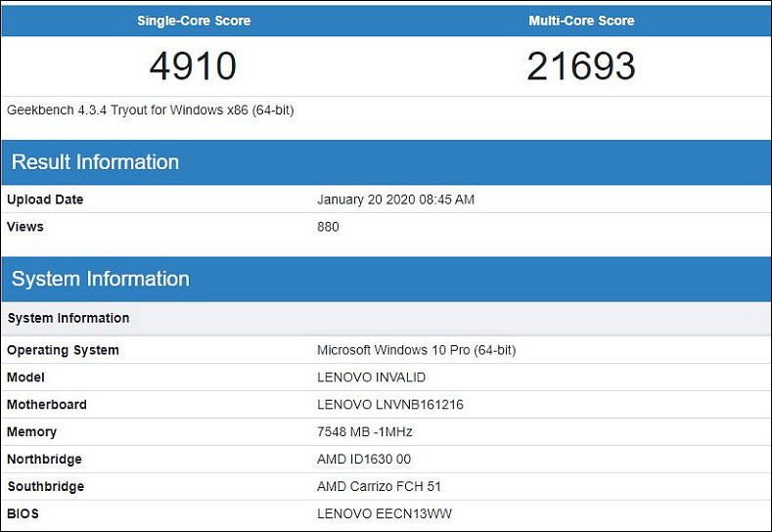The image size is (772, 532).
Task: Click the Geekbench 4.3.4 Tryout version text
Action: (150, 110)
